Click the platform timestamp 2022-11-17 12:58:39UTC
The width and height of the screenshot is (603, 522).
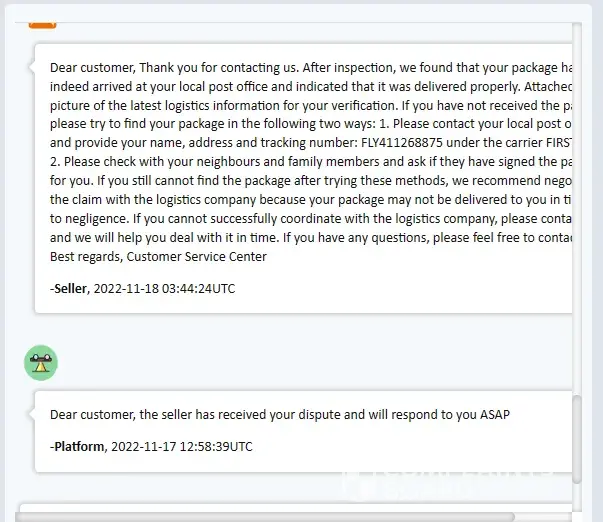tap(181, 447)
